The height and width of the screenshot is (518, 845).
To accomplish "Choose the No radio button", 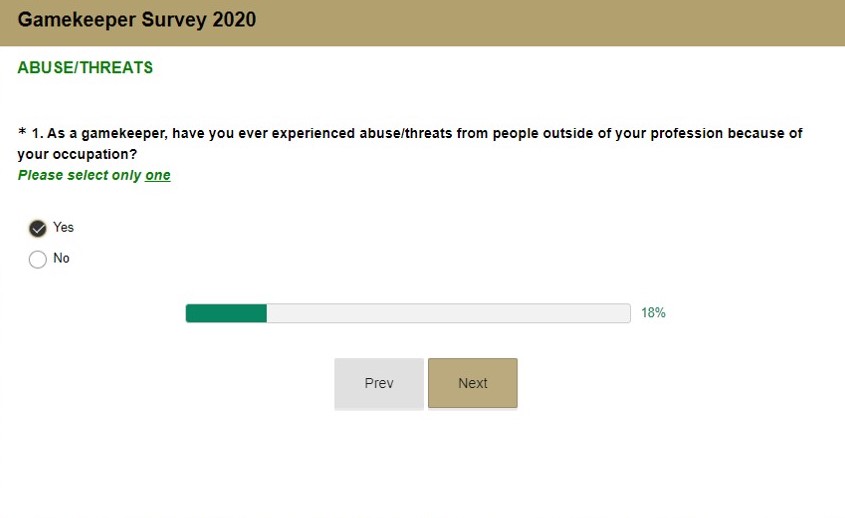I will 38,259.
